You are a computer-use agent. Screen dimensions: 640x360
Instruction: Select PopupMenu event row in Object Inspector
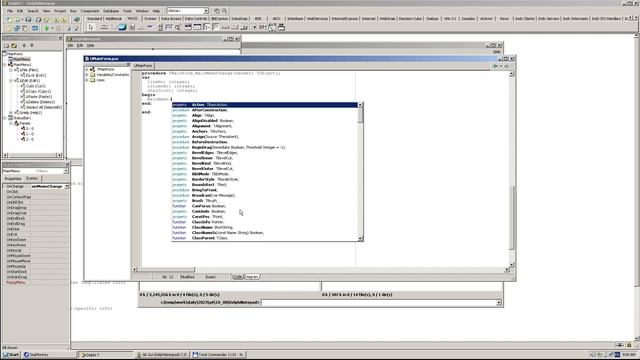(16, 282)
